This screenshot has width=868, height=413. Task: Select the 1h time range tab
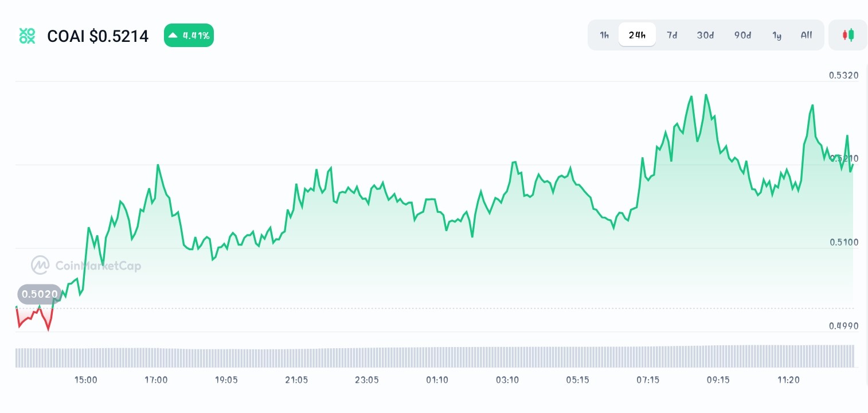pos(604,35)
